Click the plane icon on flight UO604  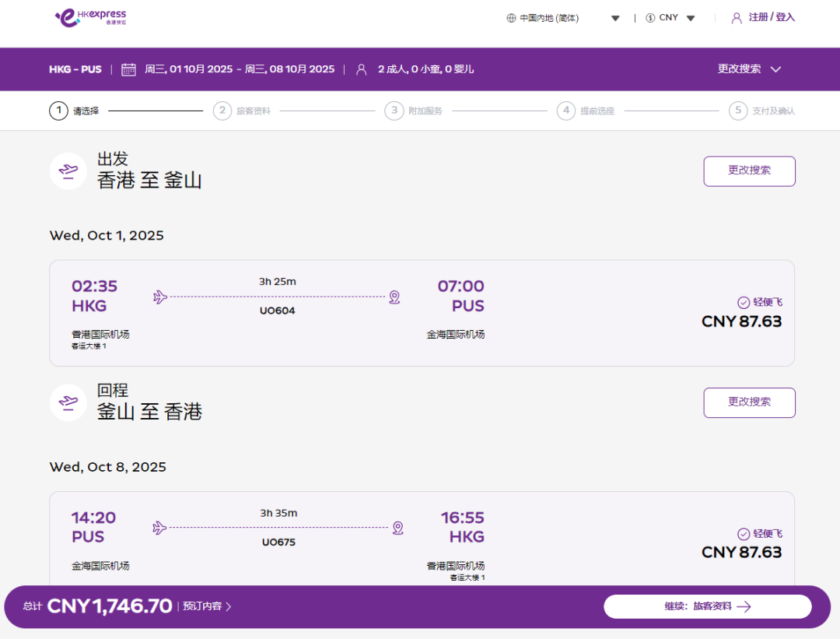pyautogui.click(x=160, y=297)
